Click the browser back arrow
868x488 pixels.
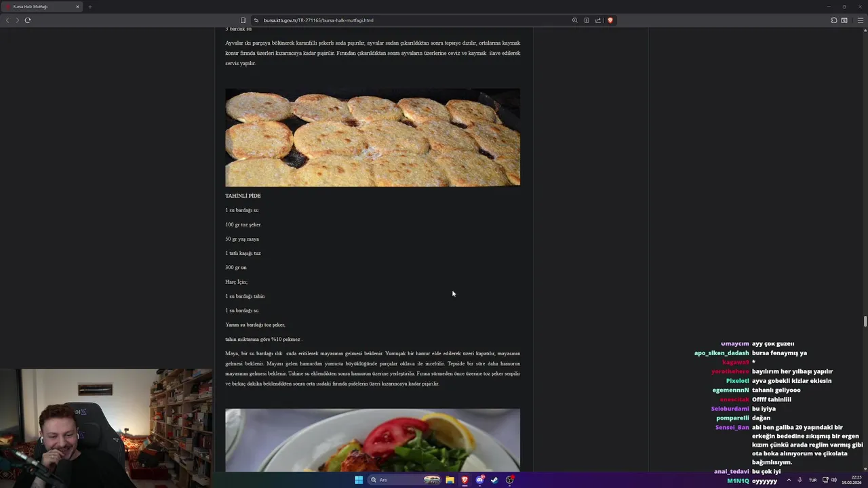(x=7, y=20)
